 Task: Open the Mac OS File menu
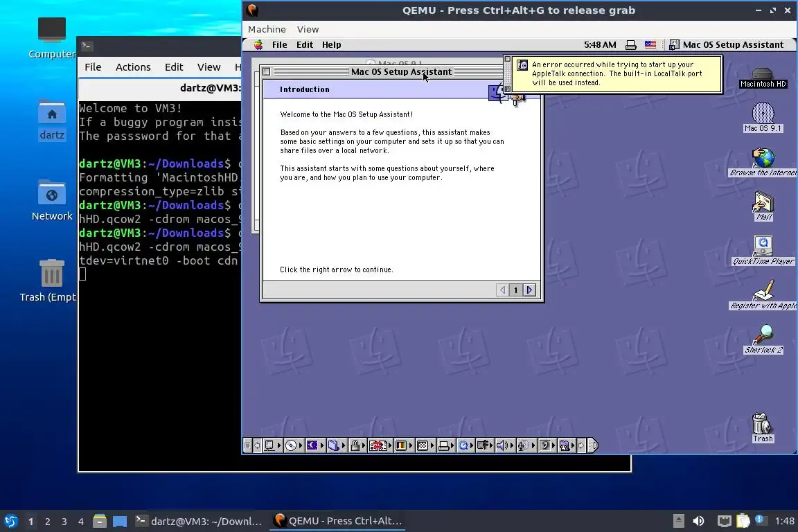279,45
